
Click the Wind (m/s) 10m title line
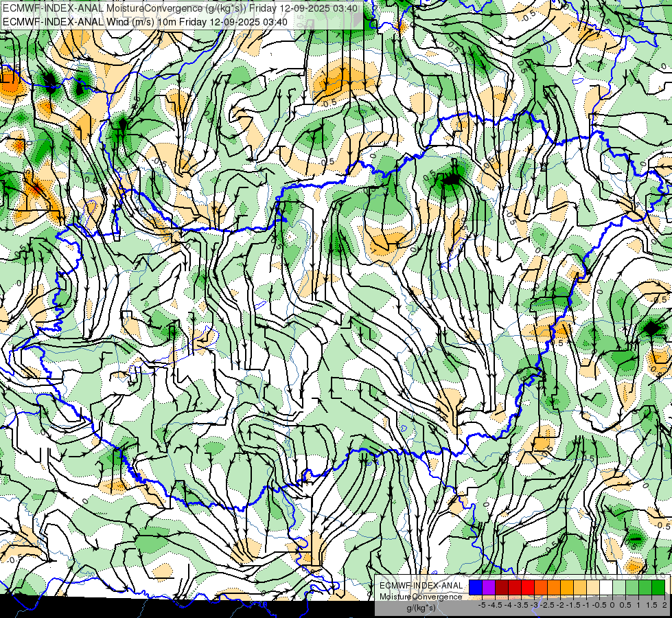[145, 21]
